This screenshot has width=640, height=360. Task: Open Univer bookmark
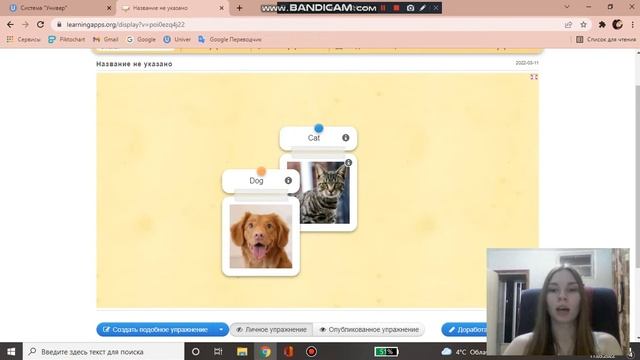click(177, 39)
